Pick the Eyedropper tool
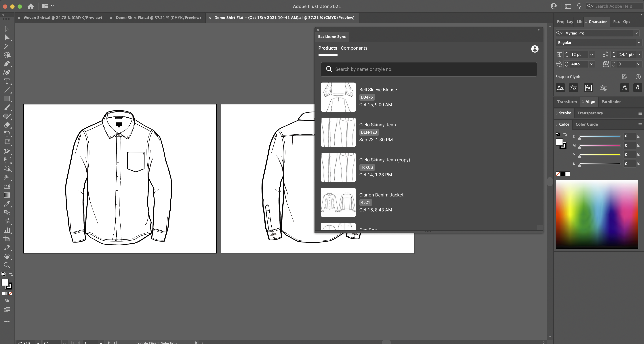Image resolution: width=644 pixels, height=344 pixels. 7,204
